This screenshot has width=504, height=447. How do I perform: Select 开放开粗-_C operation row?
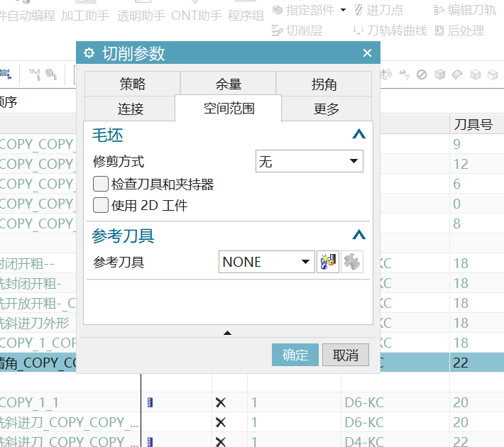click(x=38, y=303)
